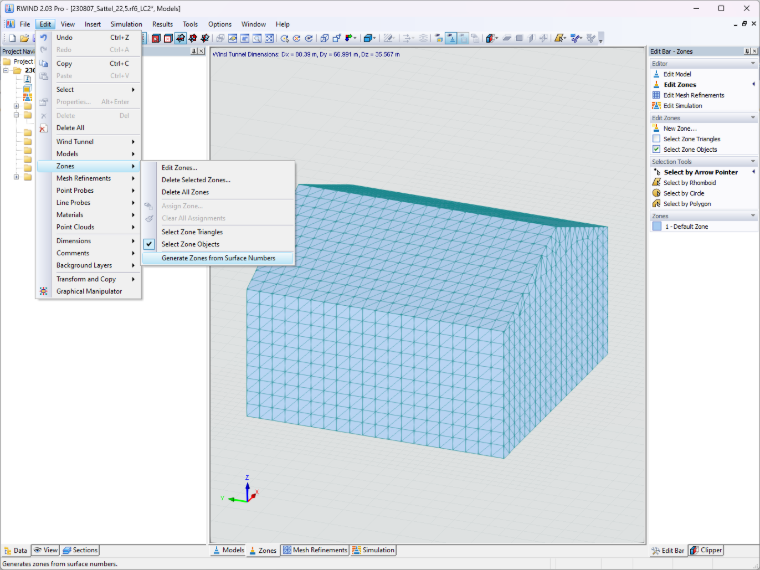
Task: Expand the Transform and Copy submenu
Action: (x=89, y=279)
